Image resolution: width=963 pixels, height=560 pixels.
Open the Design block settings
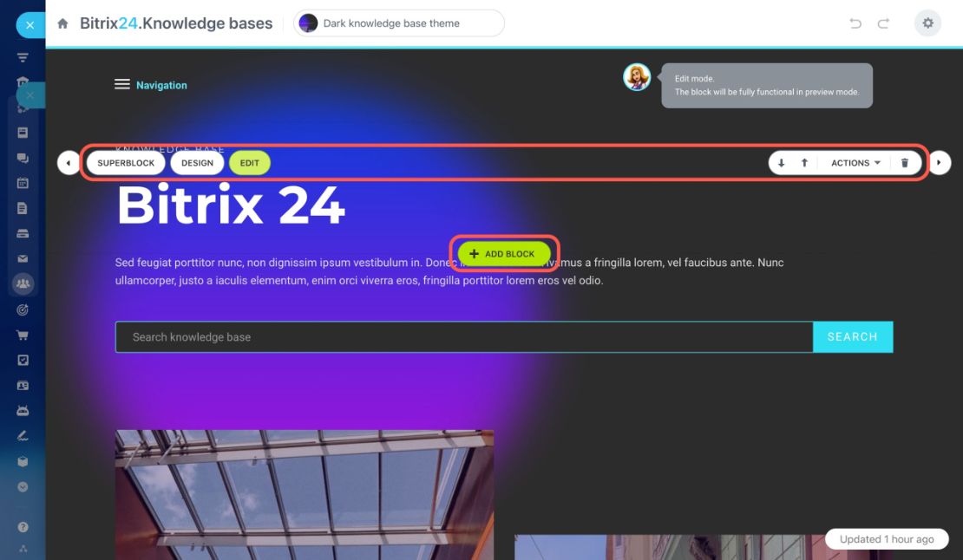click(197, 163)
